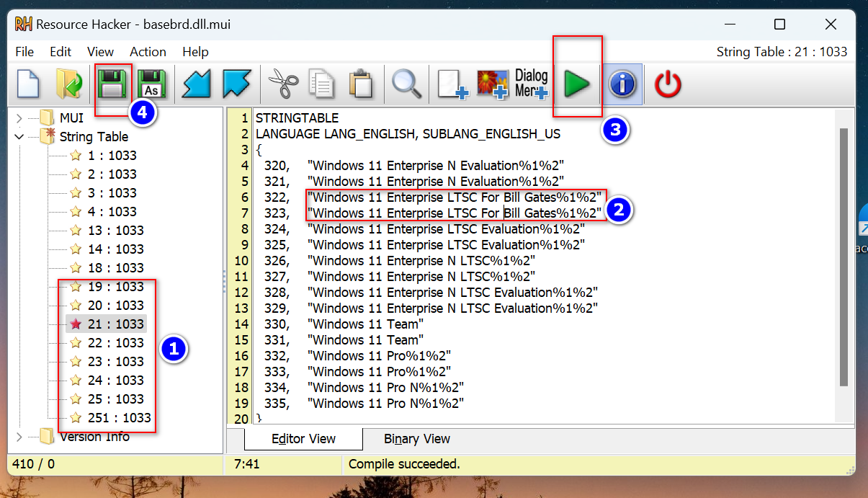The image size is (868, 498).
Task: Go to previous resource arrow icon
Action: click(x=197, y=84)
